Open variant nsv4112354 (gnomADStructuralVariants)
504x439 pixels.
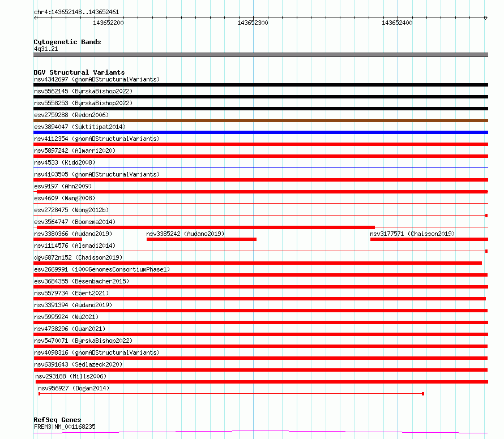coord(97,139)
